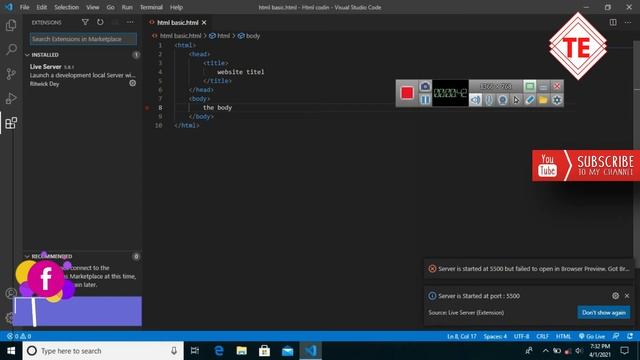640x360 pixels.
Task: Open the View menu
Action: (x=93, y=7)
